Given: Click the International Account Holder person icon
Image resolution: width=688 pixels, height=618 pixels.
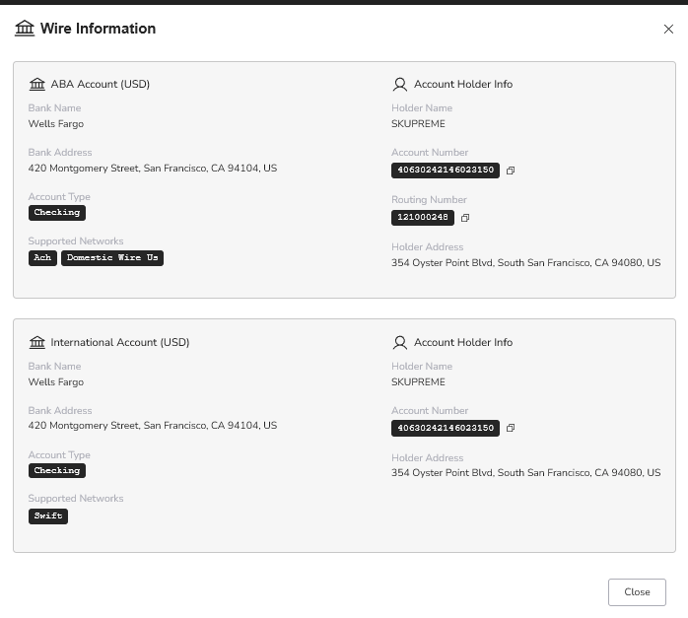Looking at the screenshot, I should pyautogui.click(x=400, y=342).
